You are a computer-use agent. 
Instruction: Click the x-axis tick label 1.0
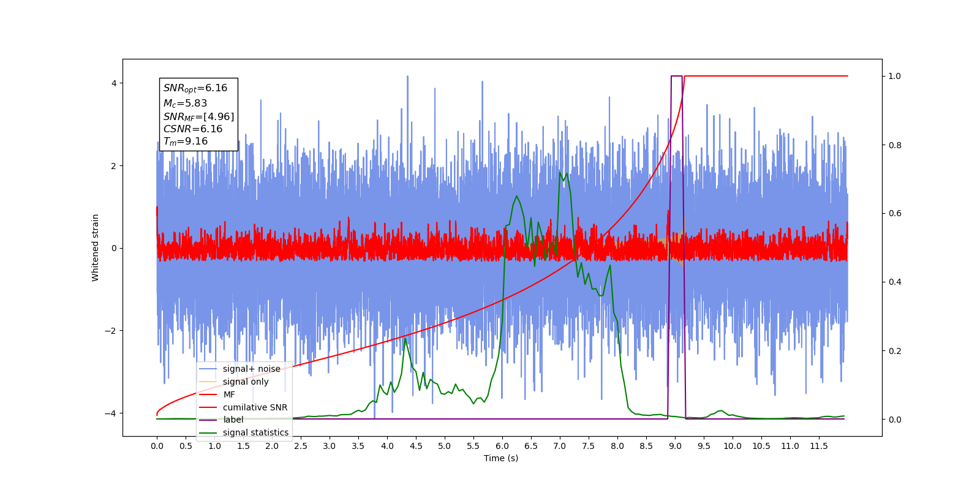(214, 446)
